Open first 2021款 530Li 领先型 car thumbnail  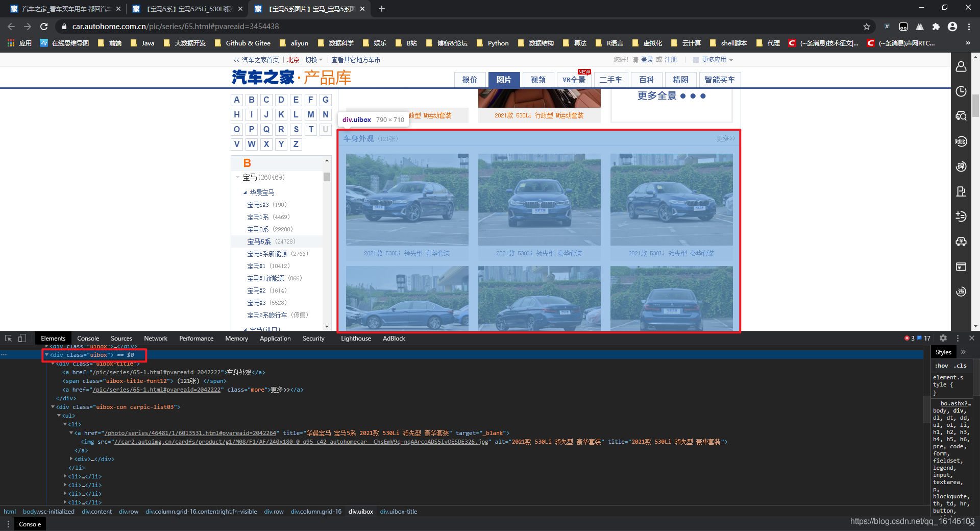(x=407, y=200)
